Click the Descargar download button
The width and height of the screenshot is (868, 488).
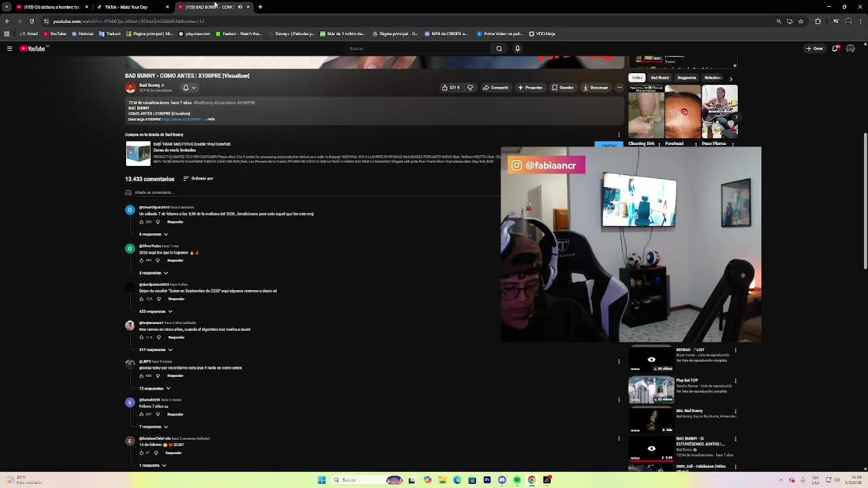(595, 87)
